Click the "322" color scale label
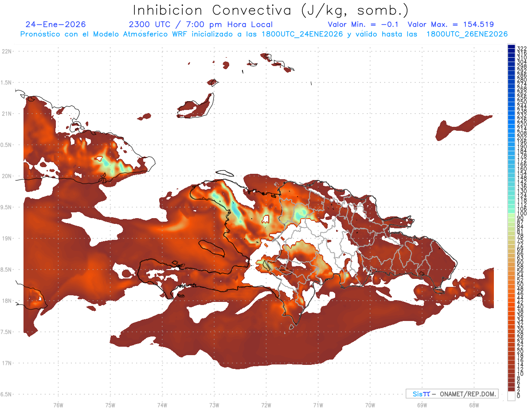This screenshot has height=411, width=532. tap(522, 48)
